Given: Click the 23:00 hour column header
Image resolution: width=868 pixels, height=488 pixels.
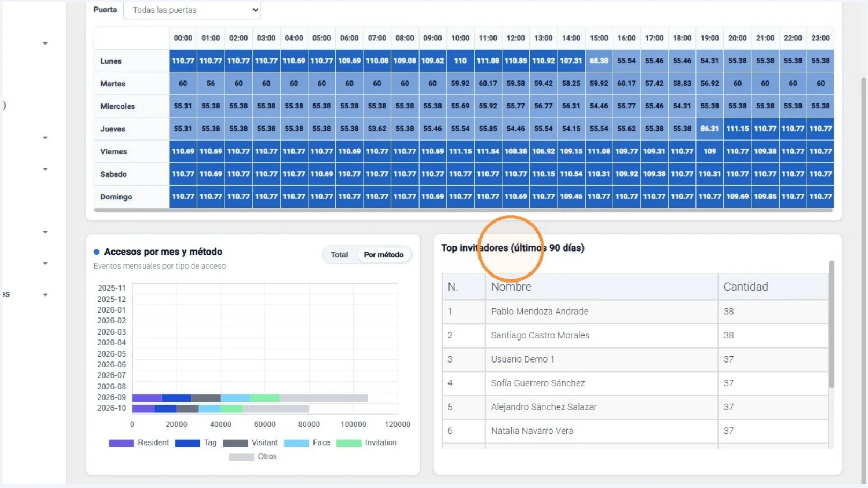Looking at the screenshot, I should tap(820, 38).
